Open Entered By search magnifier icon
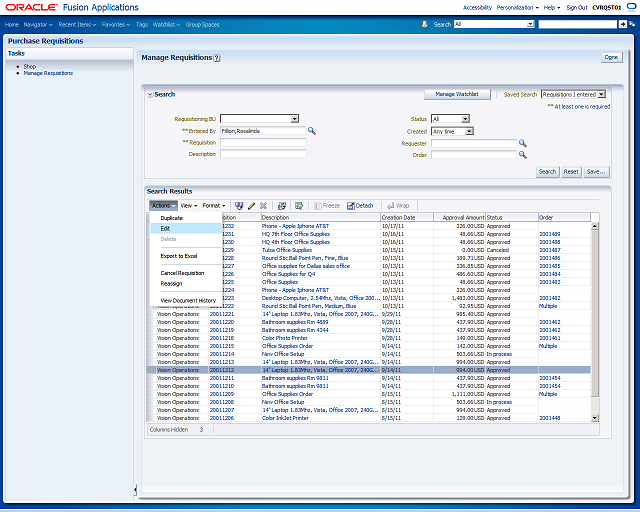 point(312,131)
